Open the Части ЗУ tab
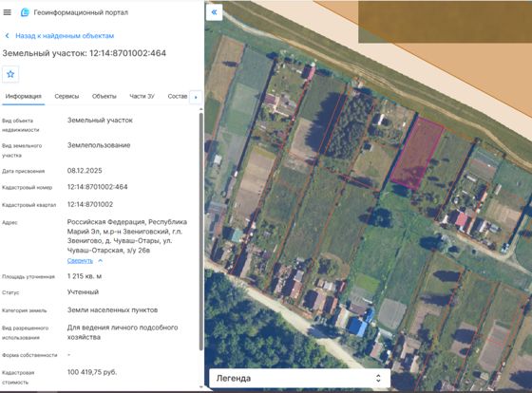Screen dimensions: 532x393 tap(142, 96)
